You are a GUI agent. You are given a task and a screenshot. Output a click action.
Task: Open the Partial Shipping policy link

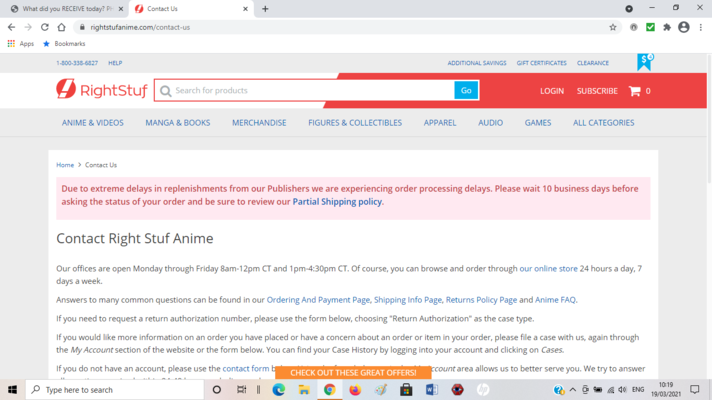336,201
